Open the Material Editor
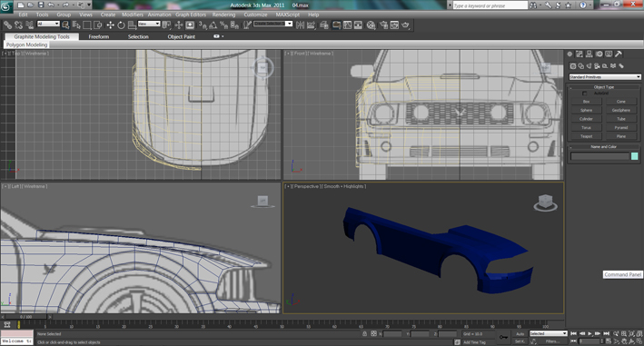The image size is (644, 346). click(x=372, y=25)
